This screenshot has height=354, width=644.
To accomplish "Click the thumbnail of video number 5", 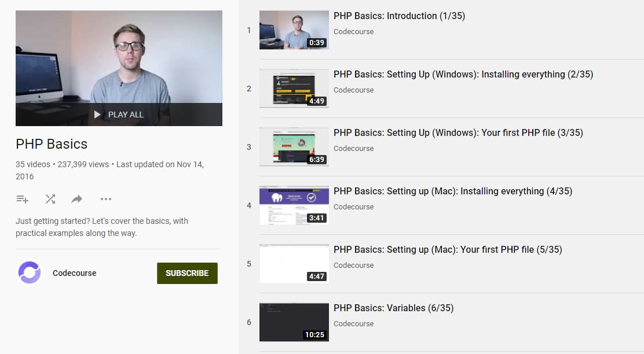I will pos(294,263).
